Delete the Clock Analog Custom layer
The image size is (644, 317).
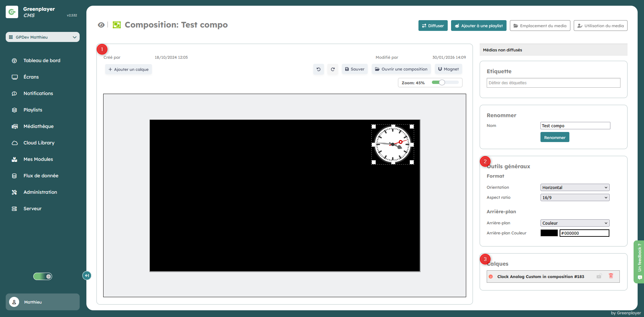pos(611,276)
